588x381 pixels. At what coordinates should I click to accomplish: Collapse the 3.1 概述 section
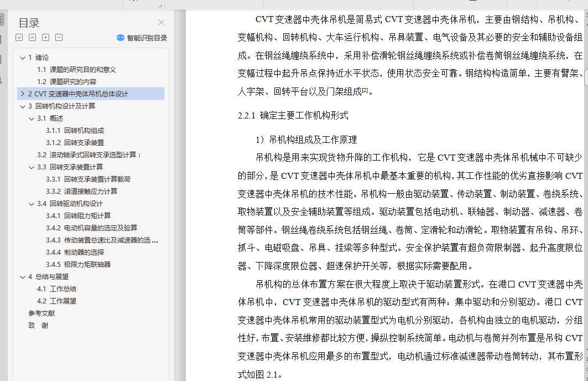[32, 119]
